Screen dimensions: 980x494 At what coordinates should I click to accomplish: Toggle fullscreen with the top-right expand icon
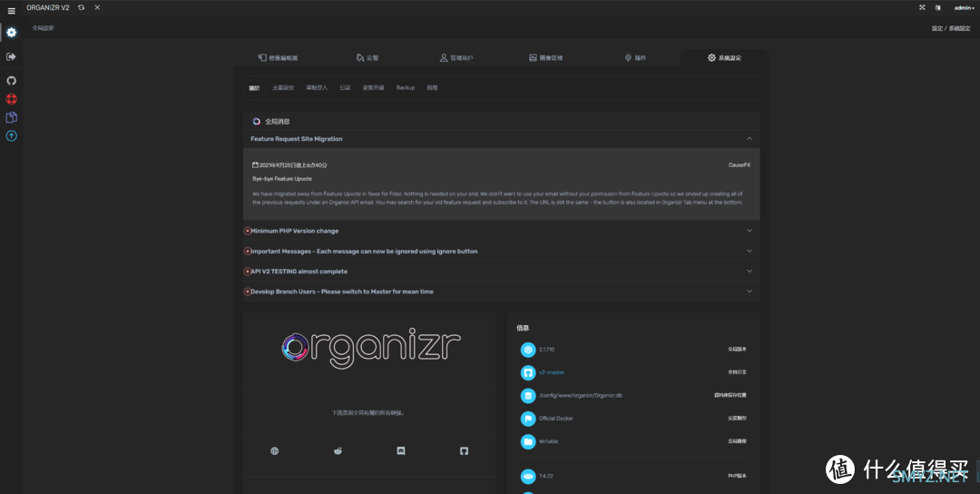922,7
